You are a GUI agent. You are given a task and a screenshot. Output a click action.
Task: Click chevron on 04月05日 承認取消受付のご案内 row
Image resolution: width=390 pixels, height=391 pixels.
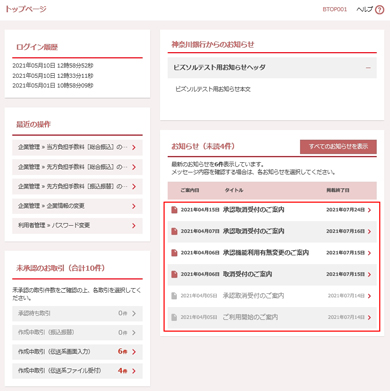tap(369, 296)
